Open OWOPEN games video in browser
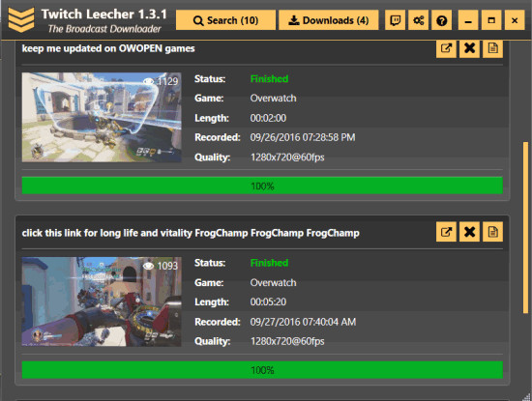Viewport: 532px width, 401px height. pos(446,48)
